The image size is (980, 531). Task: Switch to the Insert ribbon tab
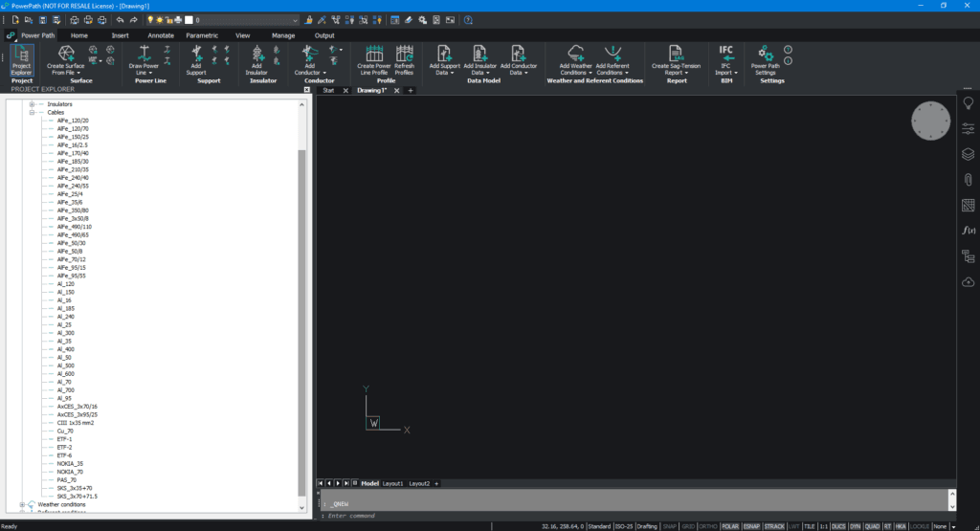tap(120, 35)
